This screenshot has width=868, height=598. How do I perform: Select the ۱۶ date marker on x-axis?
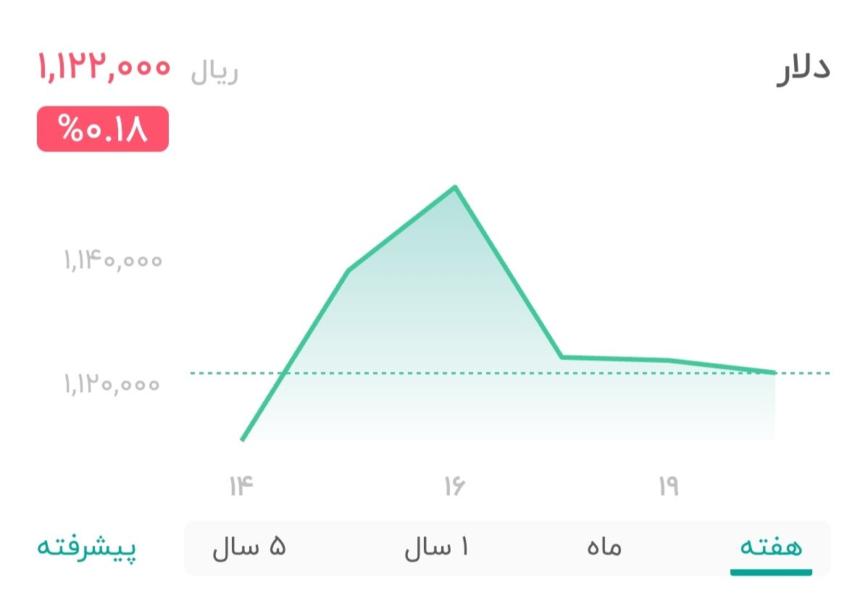(x=454, y=484)
